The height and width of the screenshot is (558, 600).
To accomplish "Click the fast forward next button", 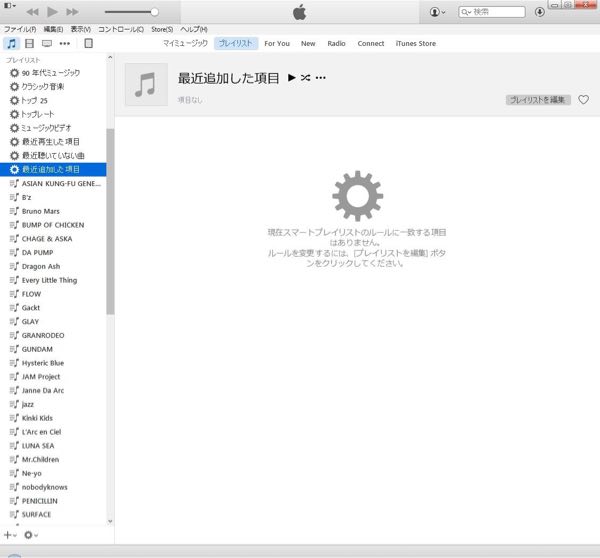I will point(72,12).
